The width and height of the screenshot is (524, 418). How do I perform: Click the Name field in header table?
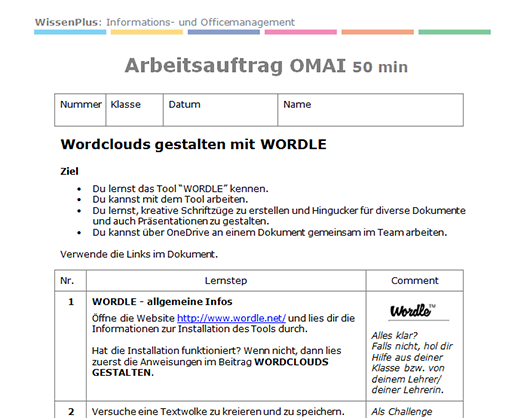click(371, 110)
